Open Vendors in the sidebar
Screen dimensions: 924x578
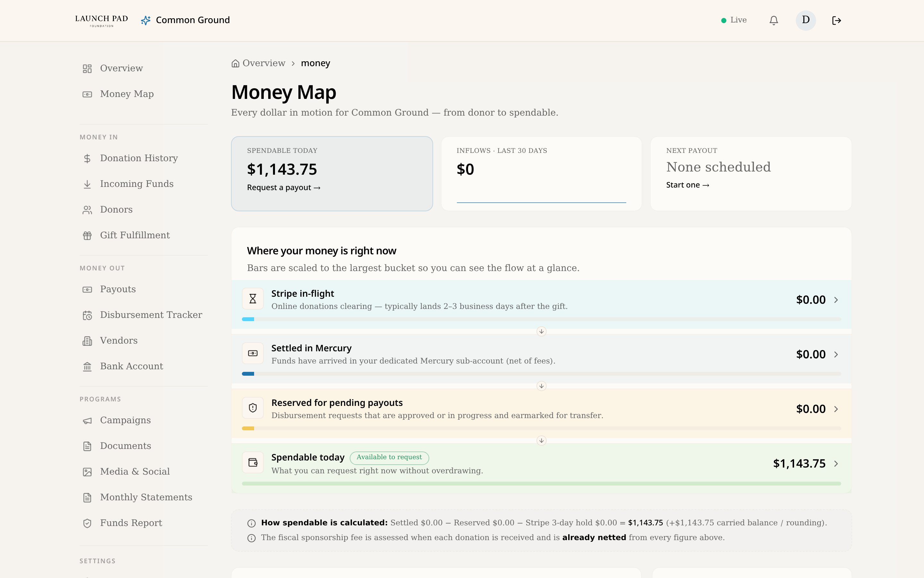point(143,341)
